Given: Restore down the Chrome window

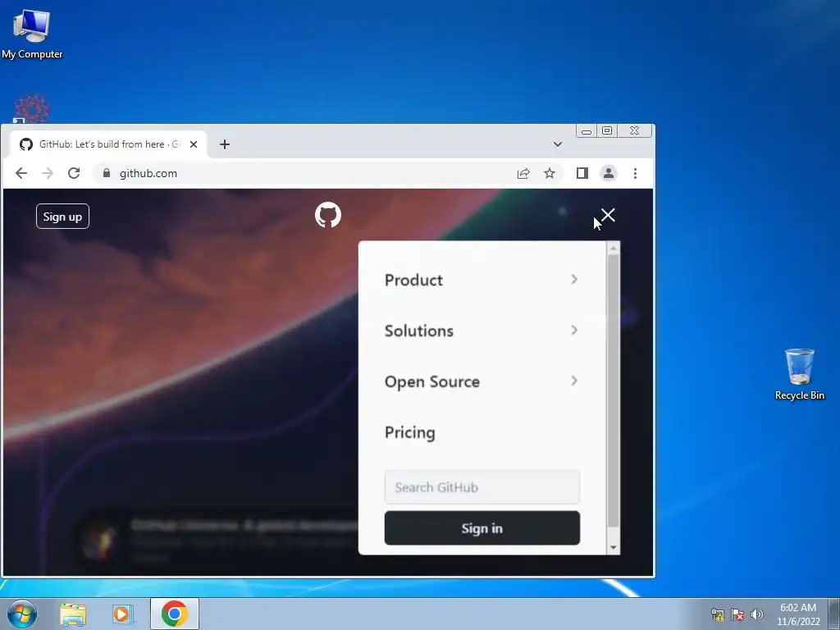Looking at the screenshot, I should (x=607, y=130).
